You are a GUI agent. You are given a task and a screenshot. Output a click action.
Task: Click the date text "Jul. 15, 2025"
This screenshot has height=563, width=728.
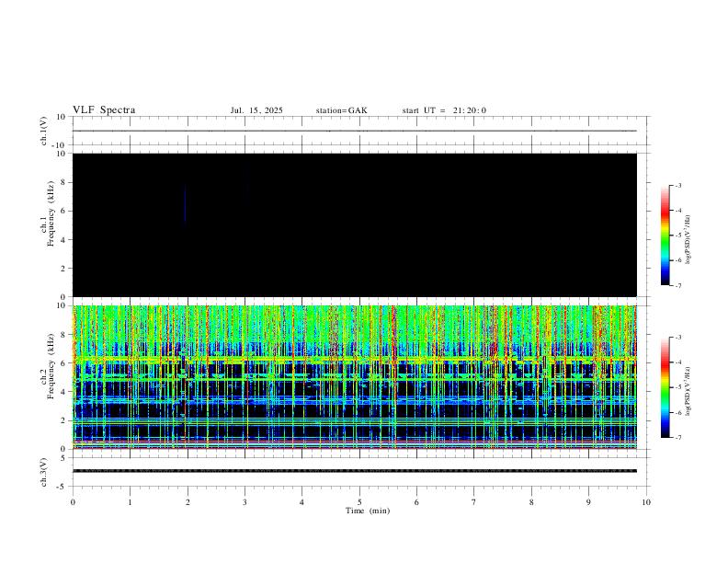click(x=256, y=110)
